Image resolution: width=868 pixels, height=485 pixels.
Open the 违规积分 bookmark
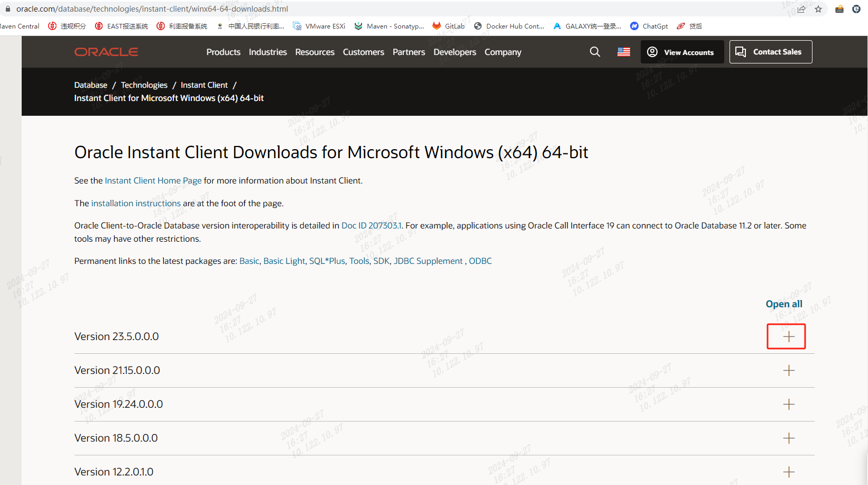67,26
